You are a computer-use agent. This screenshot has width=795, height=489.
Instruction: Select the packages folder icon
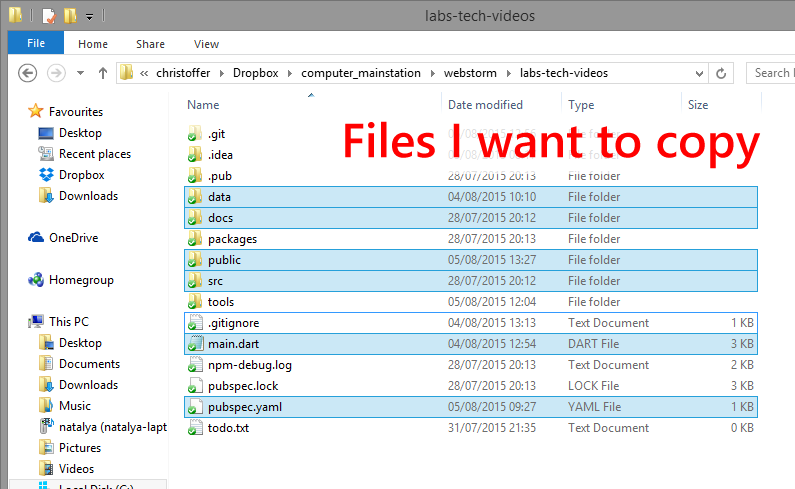coord(195,239)
